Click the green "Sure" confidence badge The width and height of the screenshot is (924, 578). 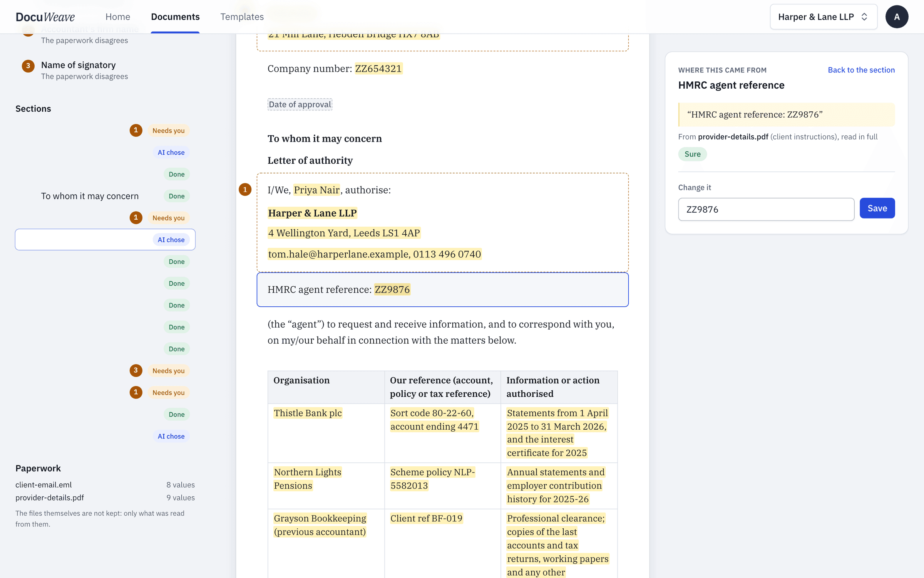(692, 154)
